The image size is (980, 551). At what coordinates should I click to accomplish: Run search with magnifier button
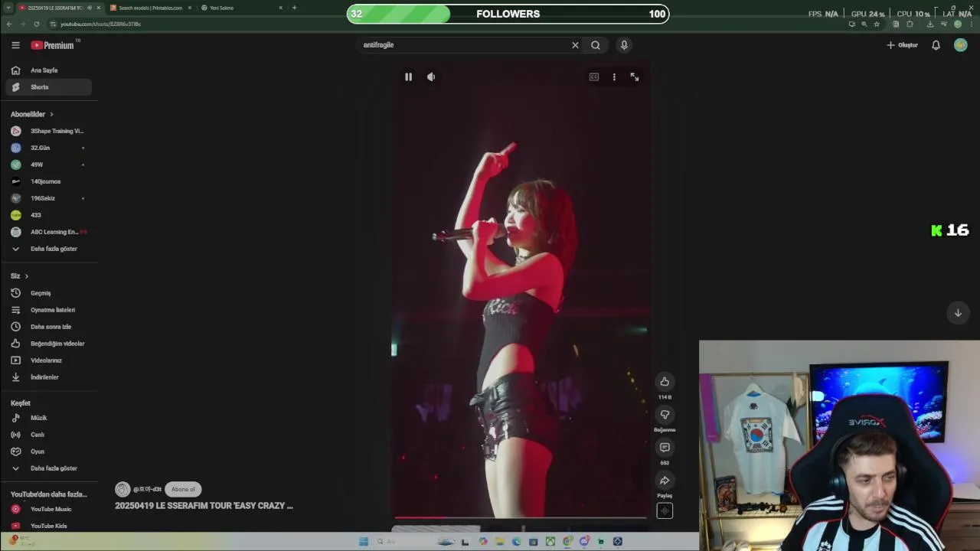[596, 45]
